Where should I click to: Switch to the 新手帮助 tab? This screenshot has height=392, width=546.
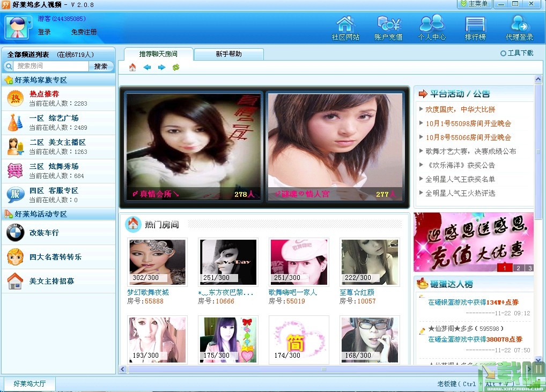click(228, 54)
